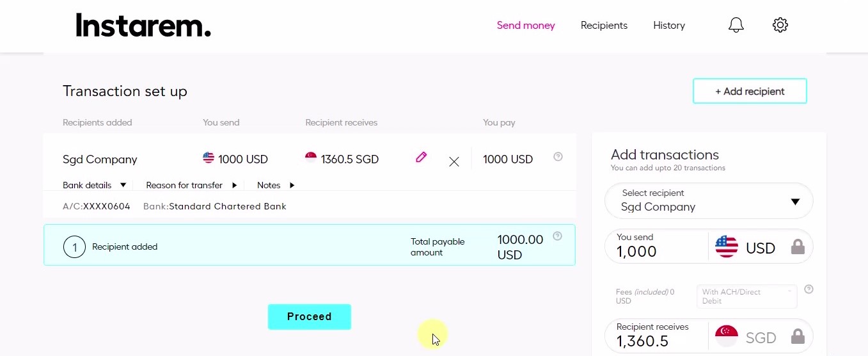The image size is (868, 356).
Task: Open the With ACH/Direct Debit payment dropdown
Action: [x=746, y=296]
